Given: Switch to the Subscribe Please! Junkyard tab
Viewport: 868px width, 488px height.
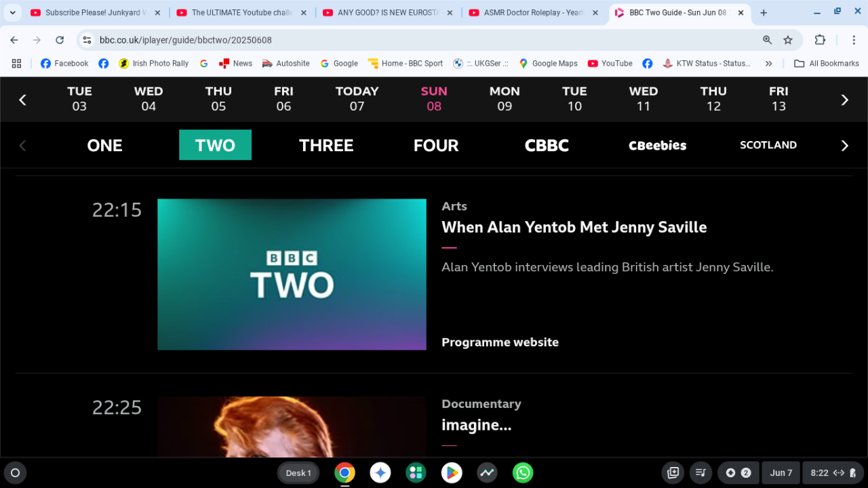Looking at the screenshot, I should [x=95, y=13].
